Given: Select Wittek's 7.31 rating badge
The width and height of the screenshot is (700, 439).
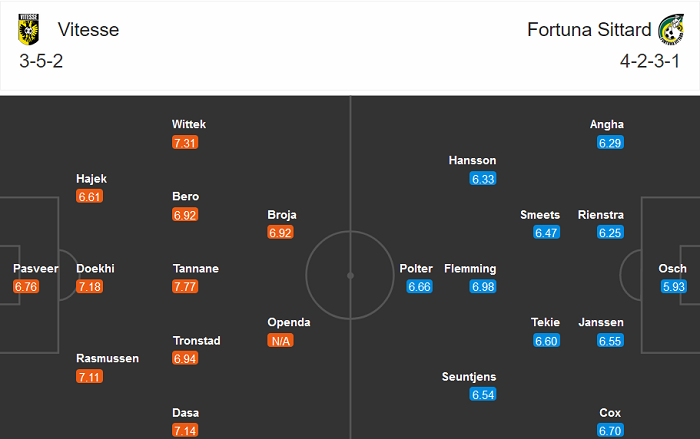Looking at the screenshot, I should tap(187, 143).
